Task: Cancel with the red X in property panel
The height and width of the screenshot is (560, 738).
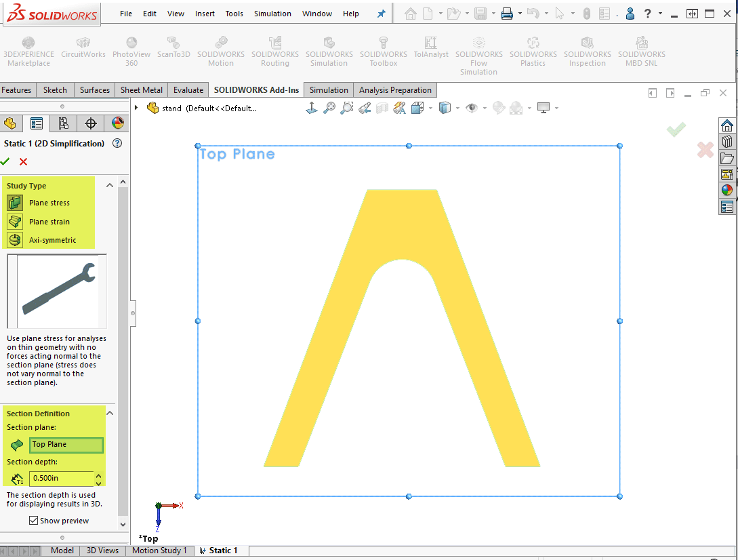Action: [x=24, y=161]
